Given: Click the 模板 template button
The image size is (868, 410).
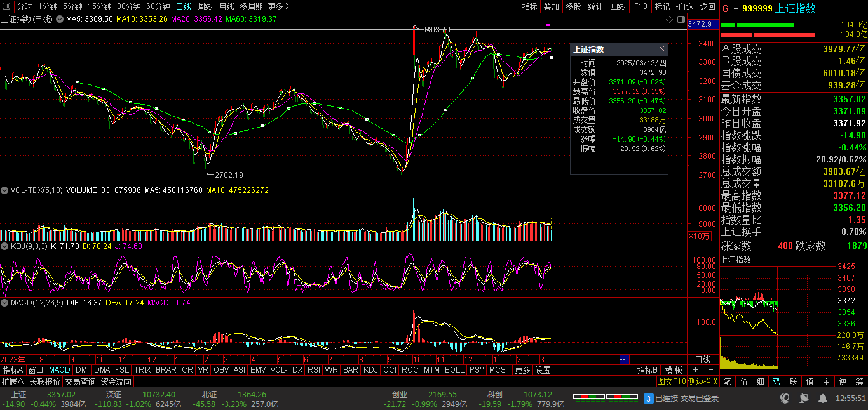Looking at the screenshot, I should click(x=674, y=370).
